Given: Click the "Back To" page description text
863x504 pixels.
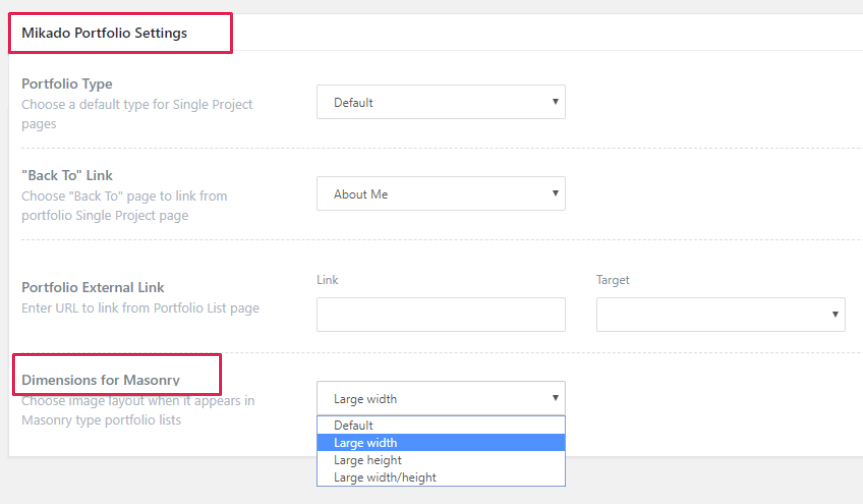Looking at the screenshot, I should pos(124,205).
